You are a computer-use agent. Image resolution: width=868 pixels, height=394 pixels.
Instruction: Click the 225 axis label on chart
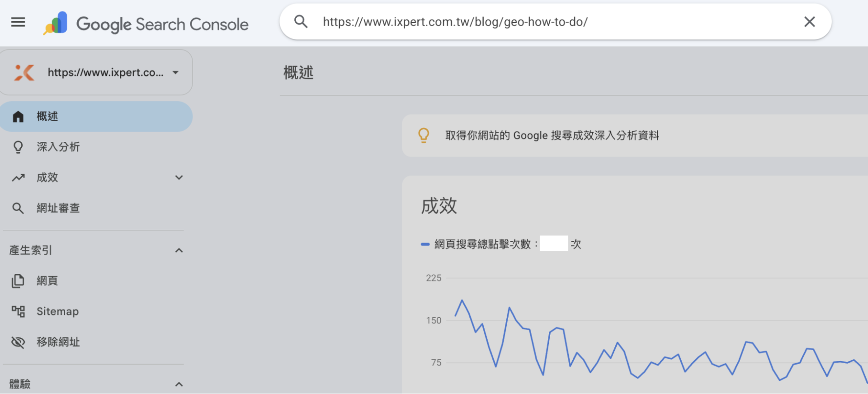coord(434,278)
